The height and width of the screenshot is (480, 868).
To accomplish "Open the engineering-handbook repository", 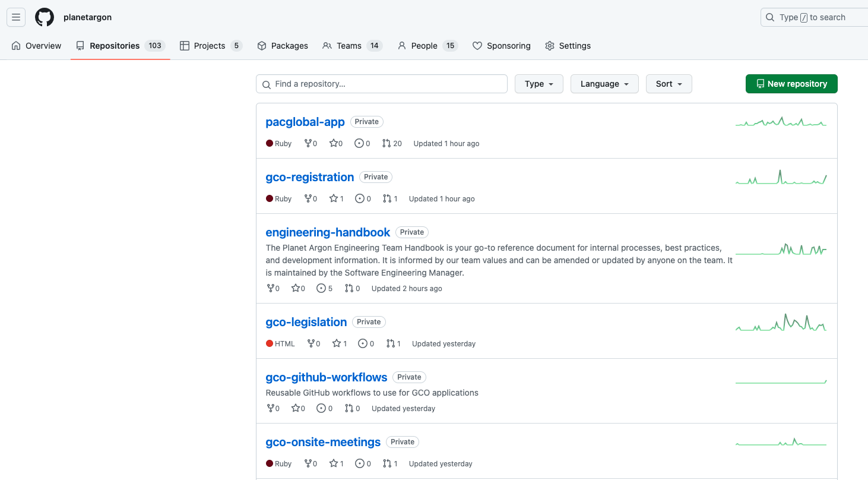I will tap(328, 232).
